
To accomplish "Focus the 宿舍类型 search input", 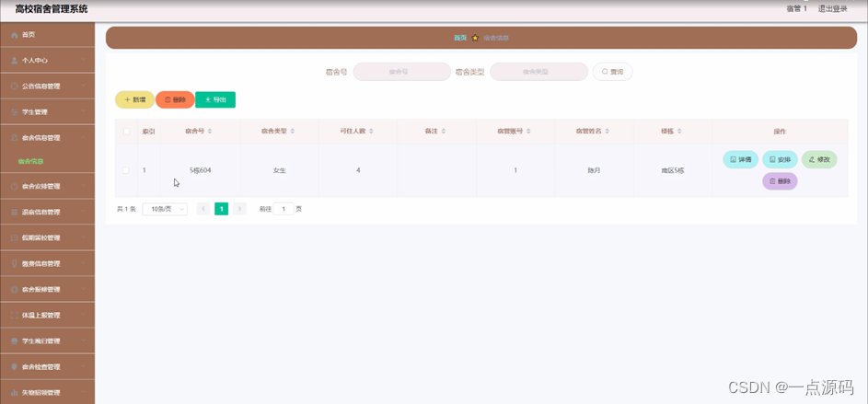I will pos(538,72).
